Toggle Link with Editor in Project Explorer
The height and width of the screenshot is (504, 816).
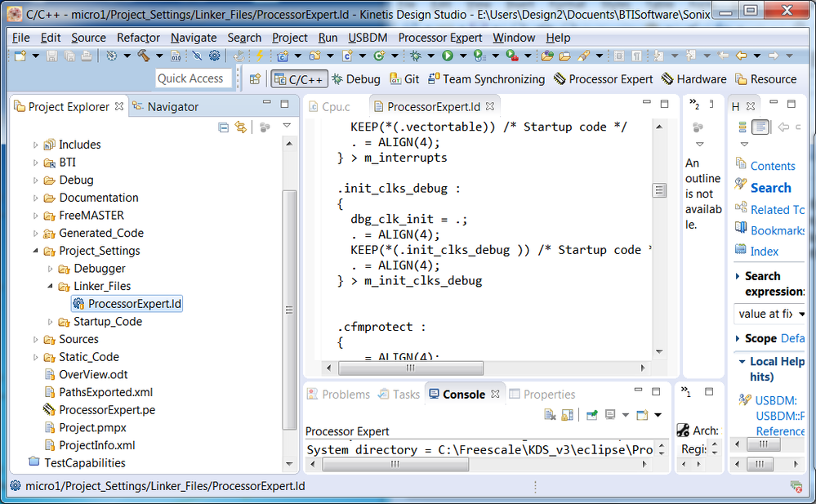pos(240,127)
